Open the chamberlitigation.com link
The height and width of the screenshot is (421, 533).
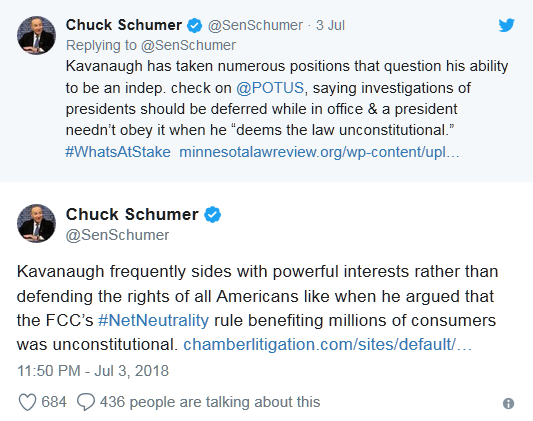(x=328, y=345)
